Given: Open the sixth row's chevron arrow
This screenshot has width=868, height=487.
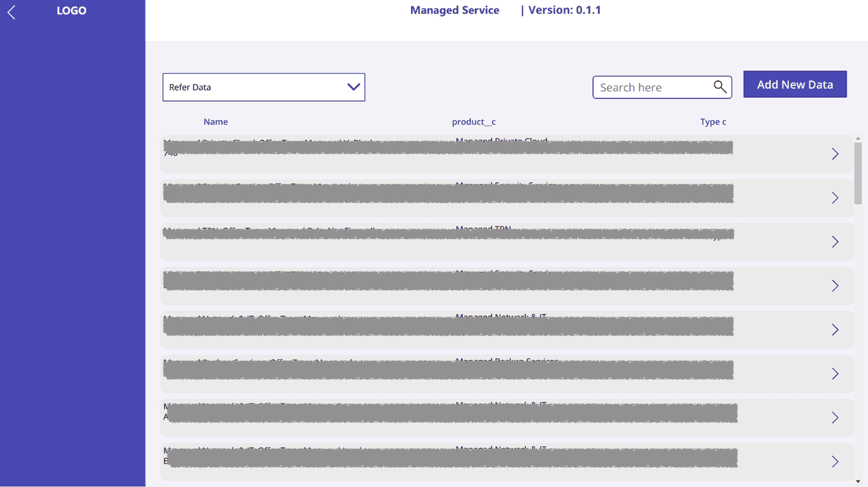Looking at the screenshot, I should [835, 374].
